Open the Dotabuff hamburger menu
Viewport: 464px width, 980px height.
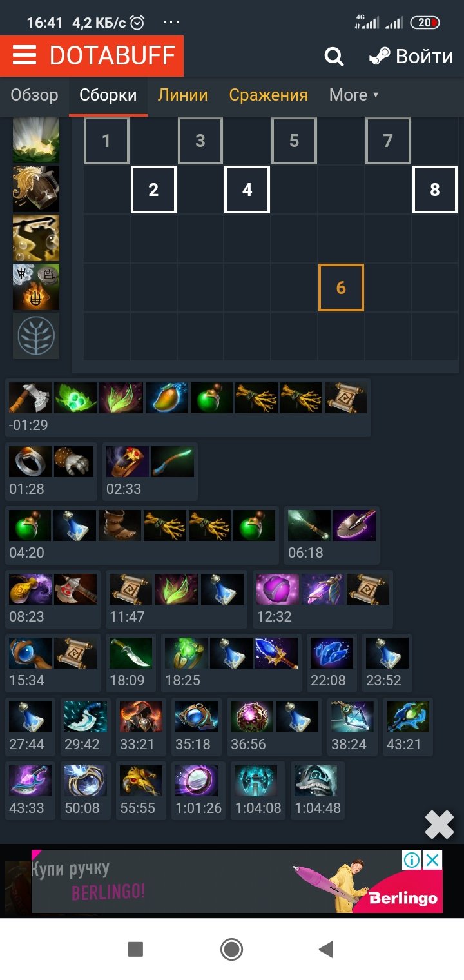pos(24,56)
